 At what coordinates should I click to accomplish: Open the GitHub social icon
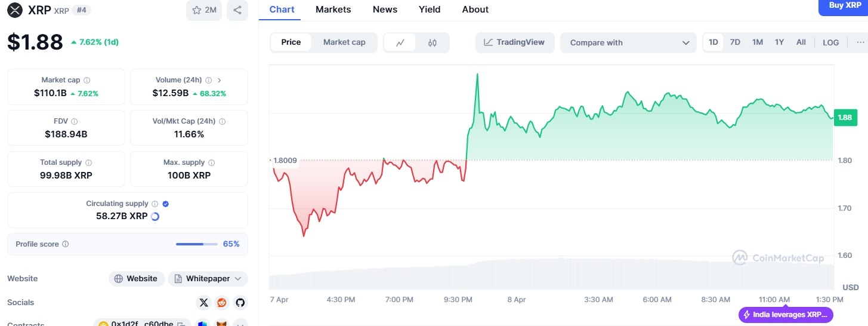tap(240, 303)
